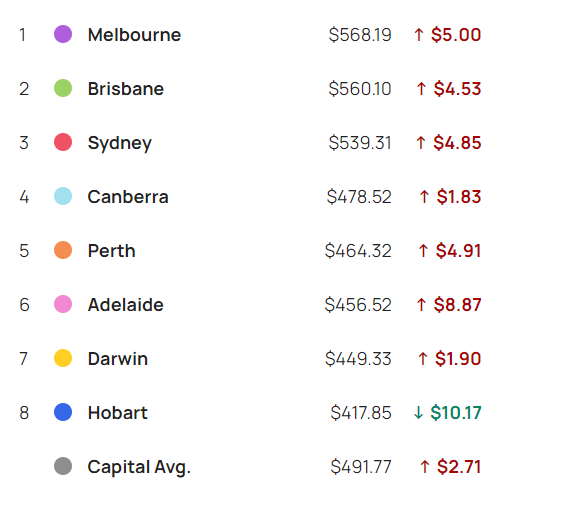
Task: Click Melbourne's purple color dot
Action: (x=63, y=34)
